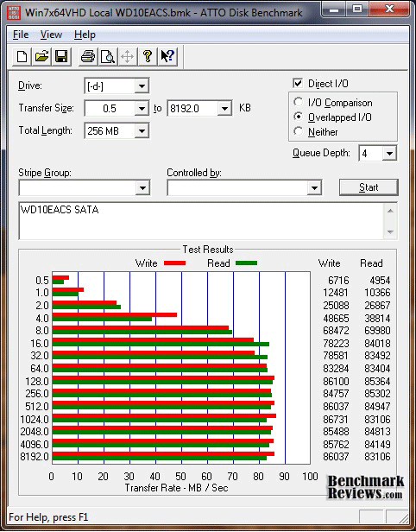Click the 8192.0 transfer size row label
416x532 pixels.
tap(35, 457)
